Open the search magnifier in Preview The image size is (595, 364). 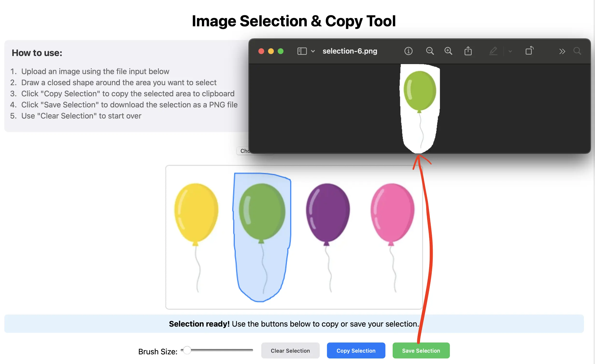tap(577, 51)
